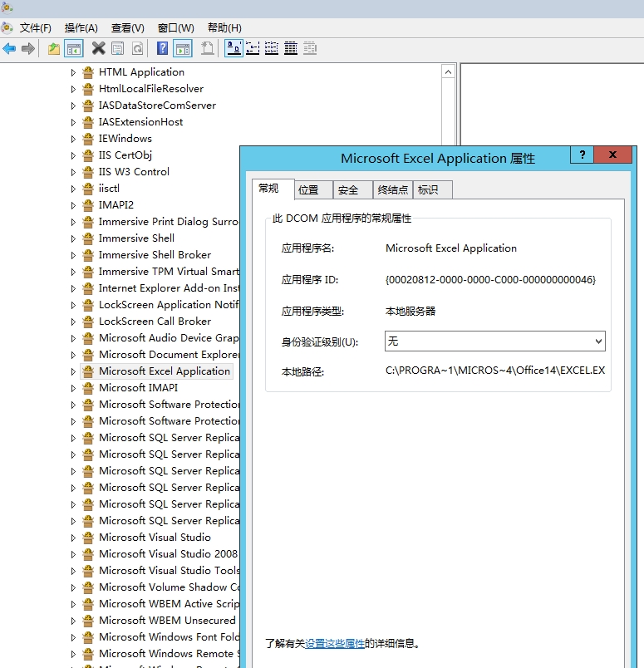
Task: Select the HtmlLocalFileResolver tree item
Action: [x=151, y=89]
